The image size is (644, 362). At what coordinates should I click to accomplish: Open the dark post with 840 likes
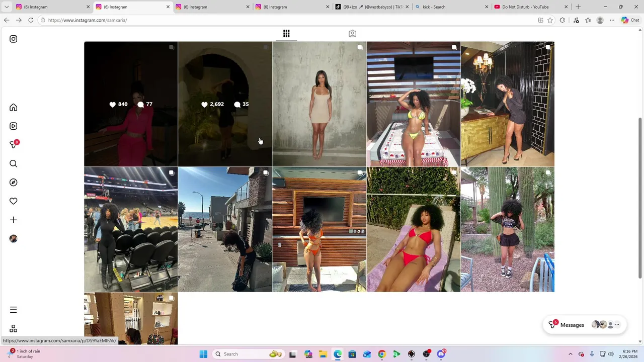[x=131, y=104]
